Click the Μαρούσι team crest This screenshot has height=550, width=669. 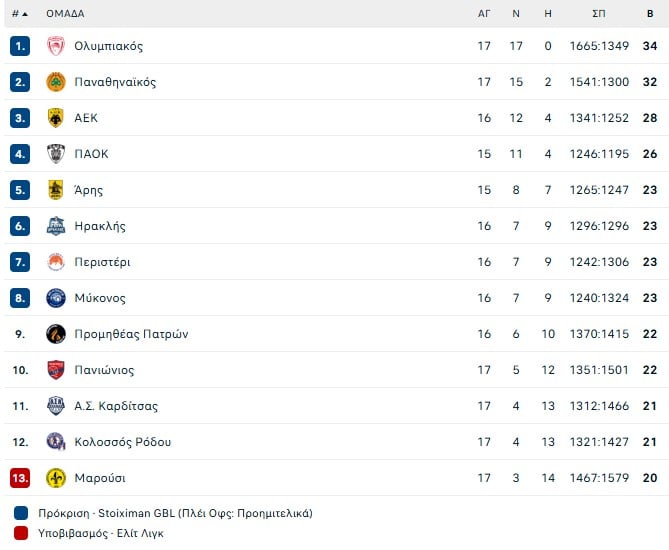[56, 478]
